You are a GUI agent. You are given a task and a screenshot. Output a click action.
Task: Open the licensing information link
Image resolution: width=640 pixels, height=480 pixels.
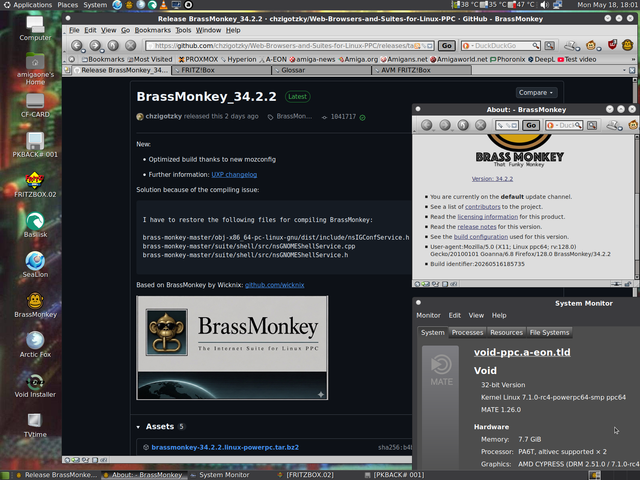point(487,217)
